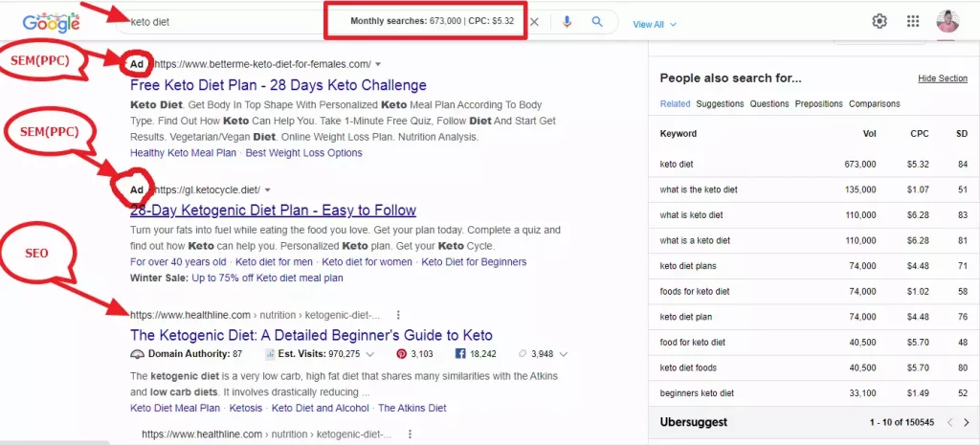The image size is (980, 445).
Task: Switch to the Comparisons tab
Action: (875, 103)
